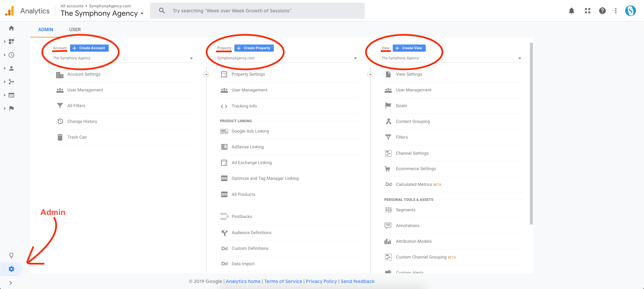Click the arrow between Property and View columns
This screenshot has width=644, height=289.
(370, 74)
